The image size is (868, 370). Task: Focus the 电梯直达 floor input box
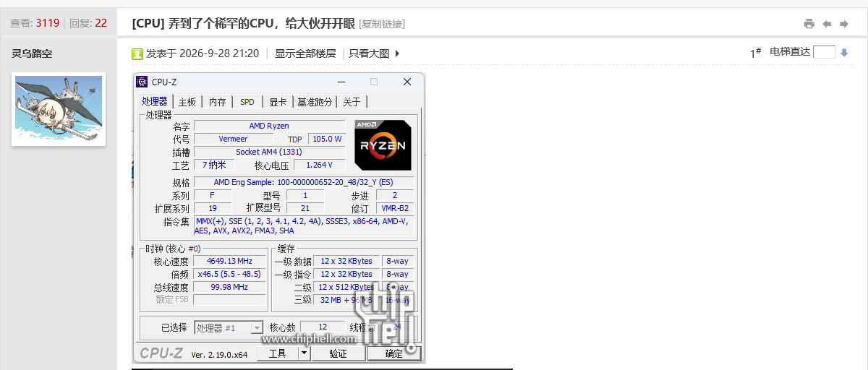click(824, 52)
